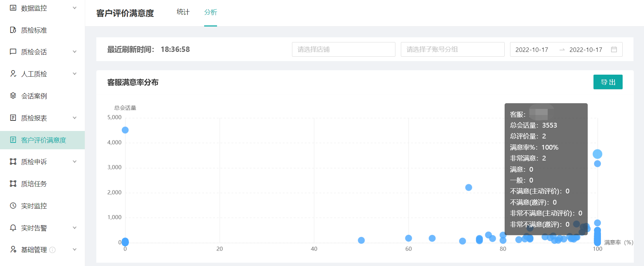
Task: Click the data point near 50% satisfaction
Action: tap(361, 240)
